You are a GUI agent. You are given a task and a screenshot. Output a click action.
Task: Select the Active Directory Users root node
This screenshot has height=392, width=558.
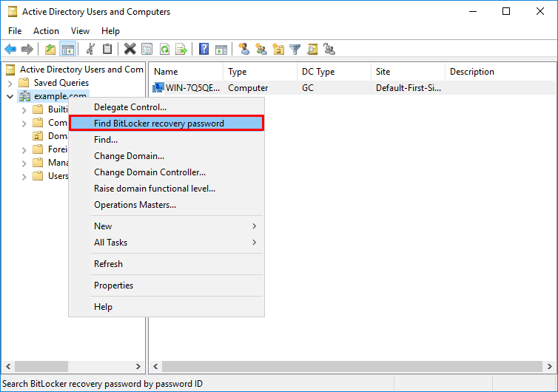(x=81, y=70)
